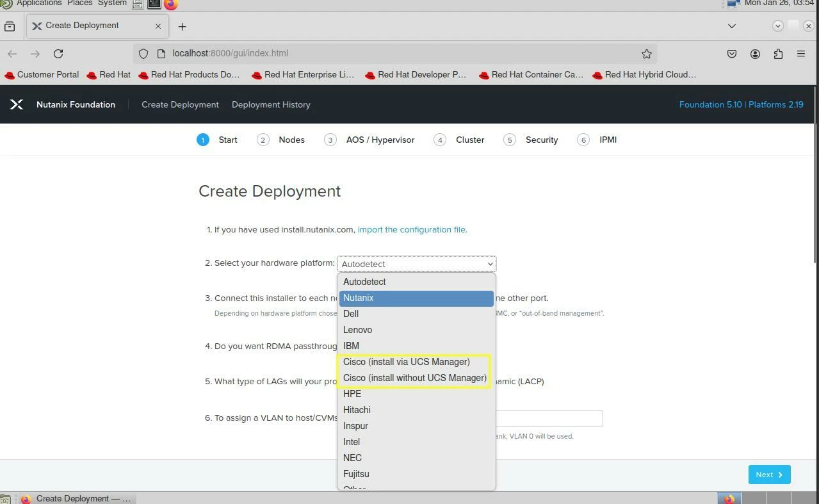Open a new browser tab
This screenshot has width=819, height=504.
click(x=182, y=26)
